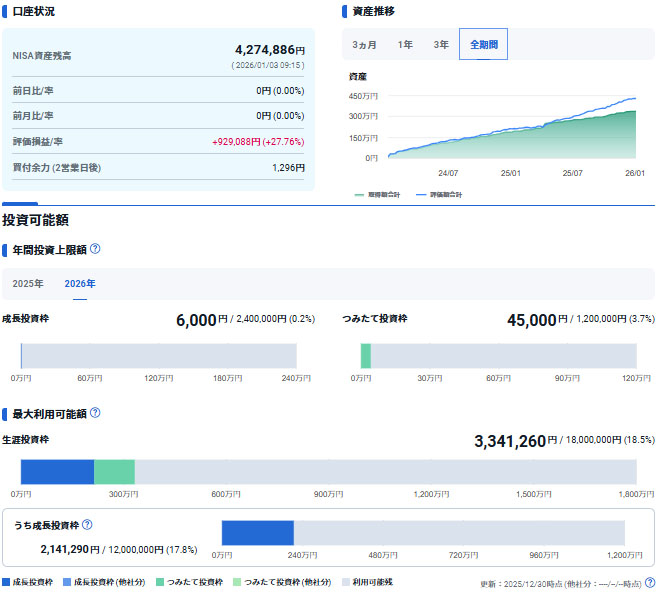The width and height of the screenshot is (658, 594).
Task: Click the NISA資産残高 amount 4,274,886円
Action: 270,49
